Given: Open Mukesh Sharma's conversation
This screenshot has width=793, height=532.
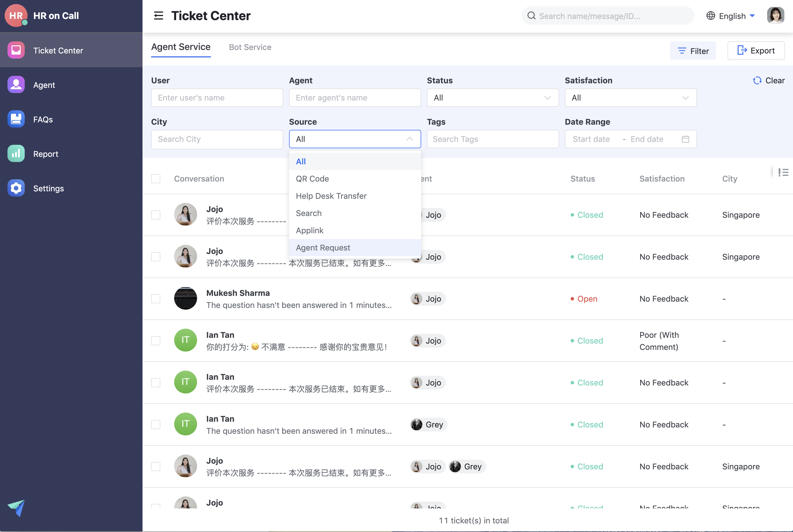Looking at the screenshot, I should click(299, 299).
